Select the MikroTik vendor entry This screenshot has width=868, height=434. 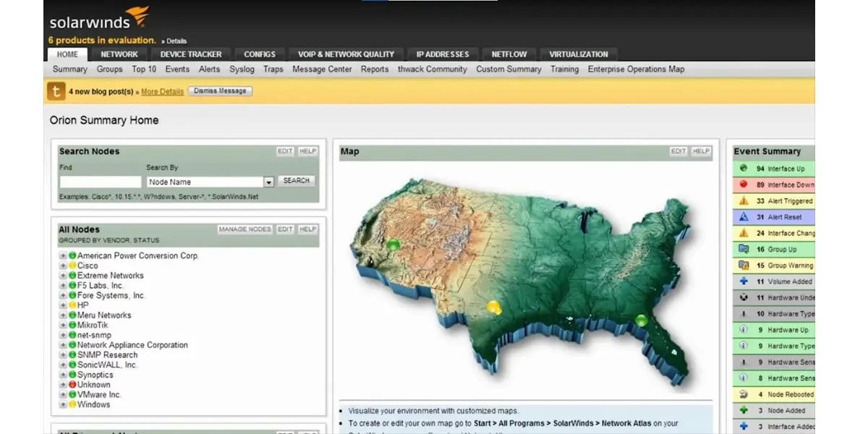(93, 325)
